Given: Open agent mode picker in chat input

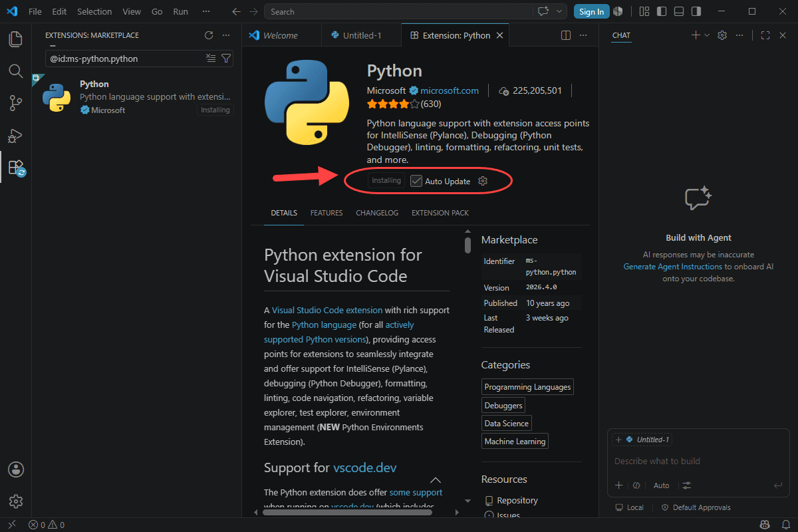Looking at the screenshot, I should [636, 485].
